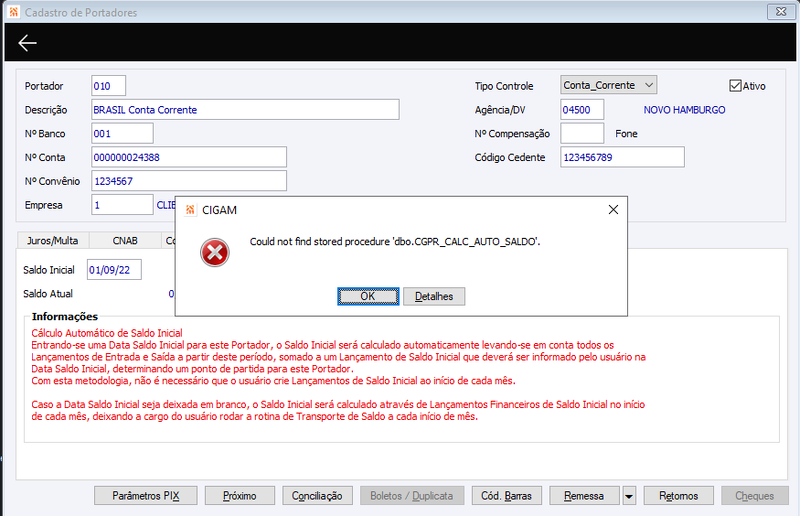Click the Remessa button

pos(584,496)
